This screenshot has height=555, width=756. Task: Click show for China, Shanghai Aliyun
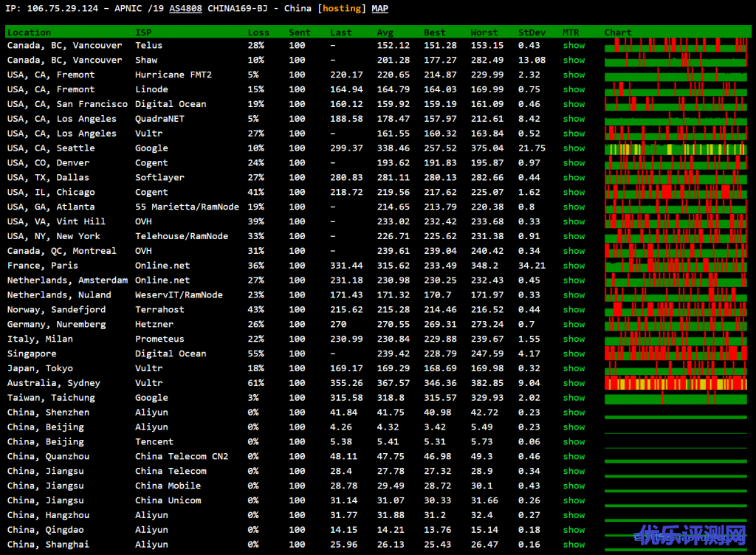(x=574, y=545)
